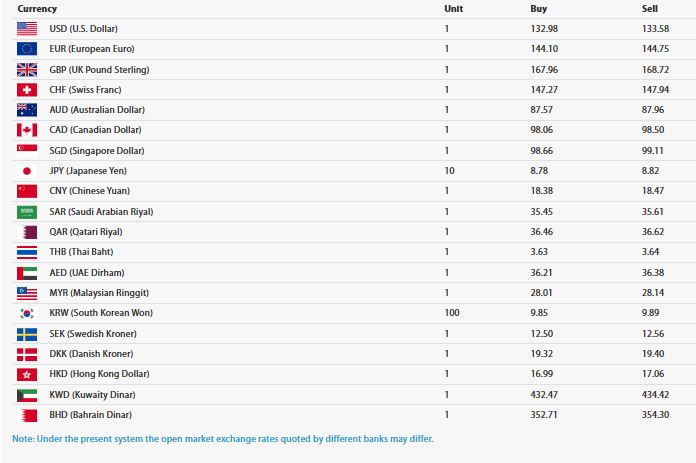Select the USD buy rate 132.98
The image size is (696, 463).
[x=544, y=29]
